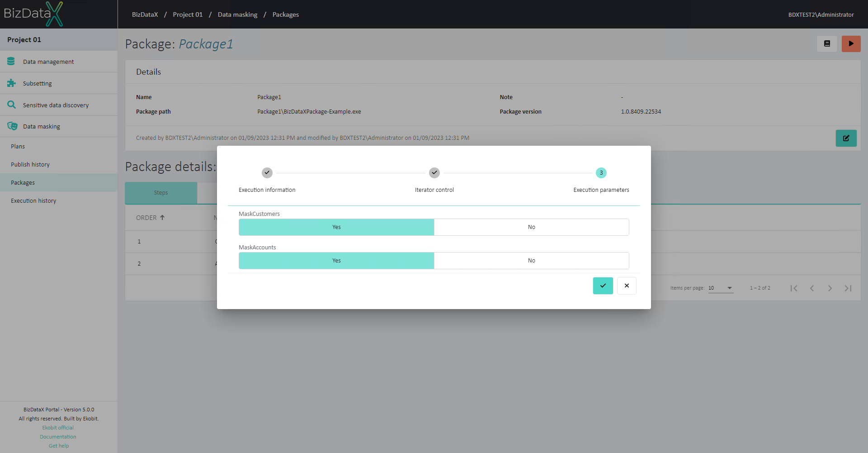Click the BDXTEST2\Administrator user label
Screen dimensions: 868x453
tap(821, 14)
